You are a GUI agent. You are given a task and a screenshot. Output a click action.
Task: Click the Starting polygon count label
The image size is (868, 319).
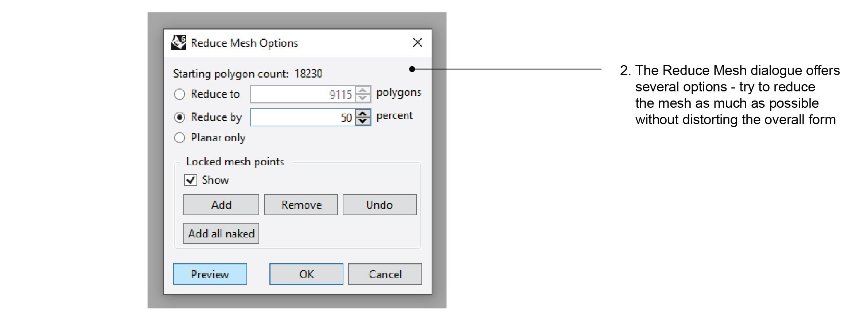(248, 74)
